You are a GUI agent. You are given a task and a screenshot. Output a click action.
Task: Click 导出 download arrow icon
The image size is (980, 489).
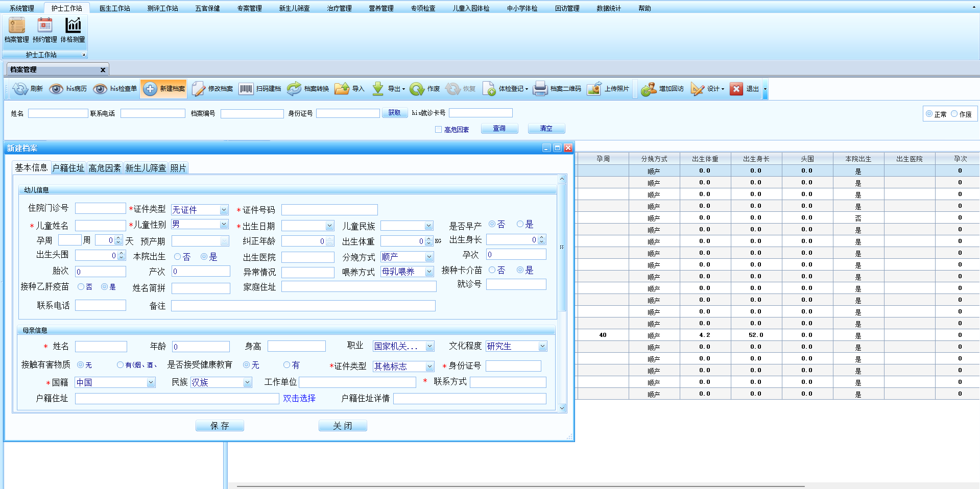click(x=378, y=89)
